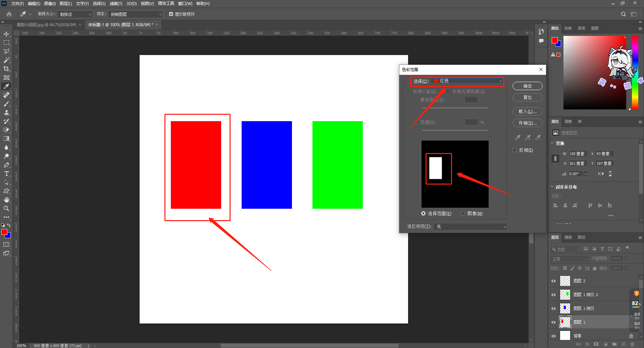Select the History Brush tool

6,121
